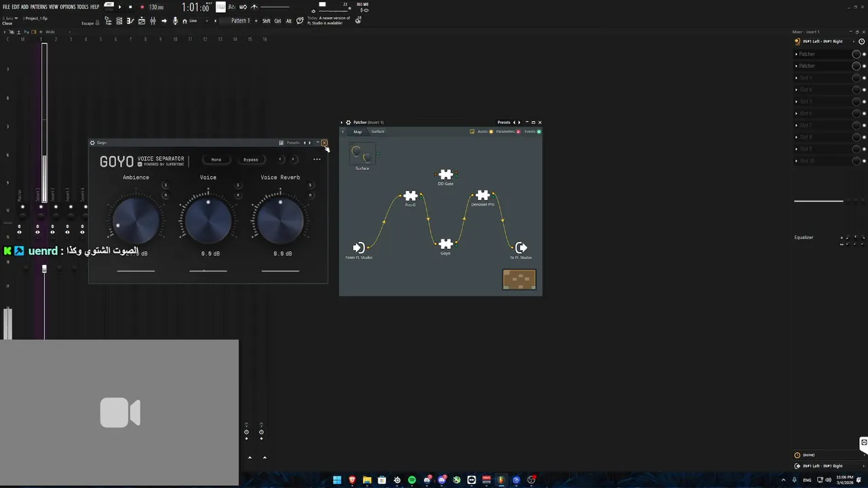Stop playback with the stop button
The width and height of the screenshot is (868, 488).
click(x=130, y=7)
